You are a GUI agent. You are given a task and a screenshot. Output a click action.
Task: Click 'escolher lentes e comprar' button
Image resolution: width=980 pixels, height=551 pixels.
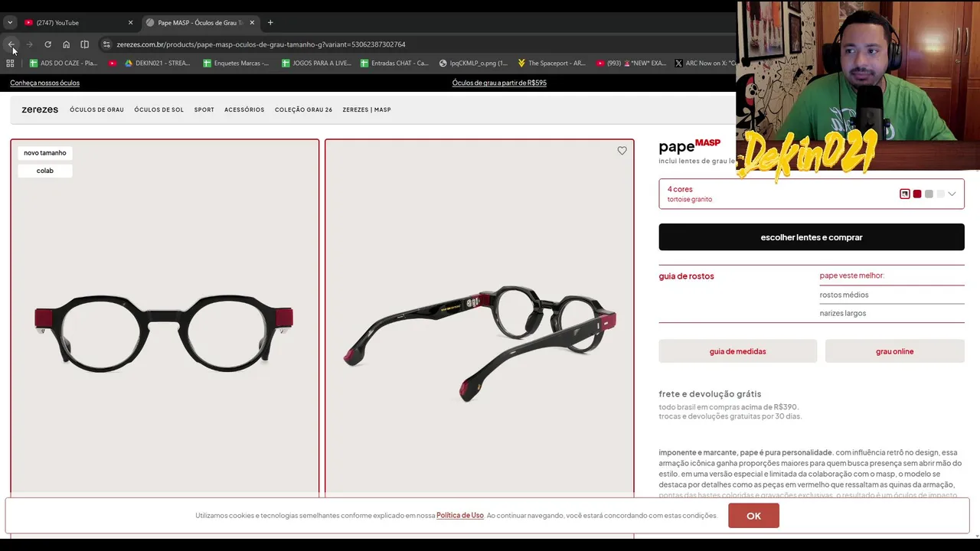point(812,237)
